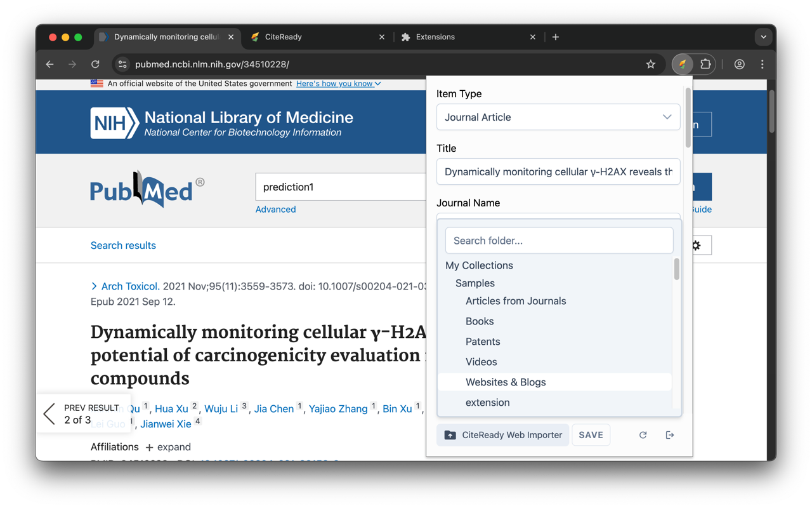Bookmark this page with the star icon
This screenshot has height=508, width=812.
click(650, 64)
